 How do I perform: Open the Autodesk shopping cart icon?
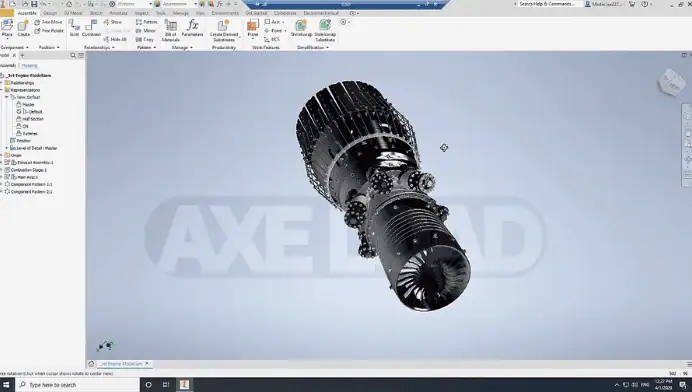coord(632,4)
